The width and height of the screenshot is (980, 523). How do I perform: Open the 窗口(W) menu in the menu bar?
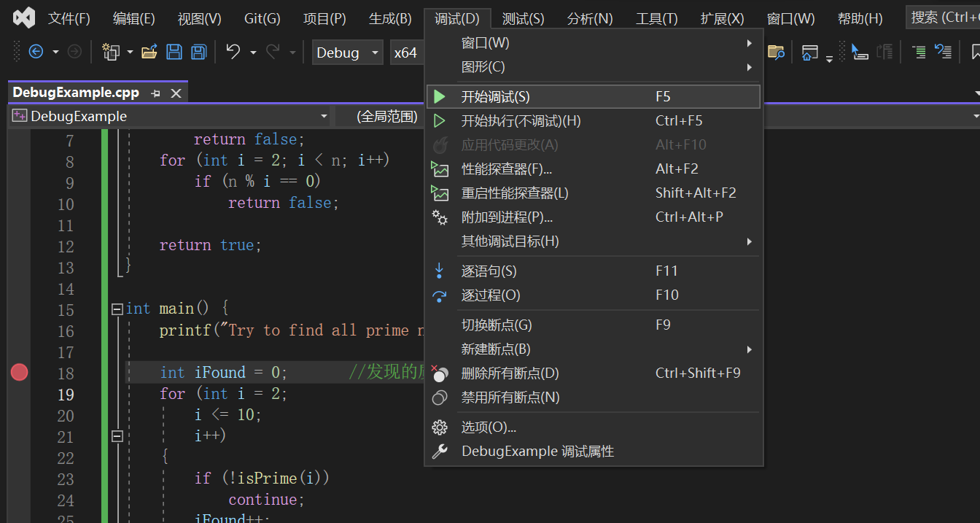[x=790, y=18]
